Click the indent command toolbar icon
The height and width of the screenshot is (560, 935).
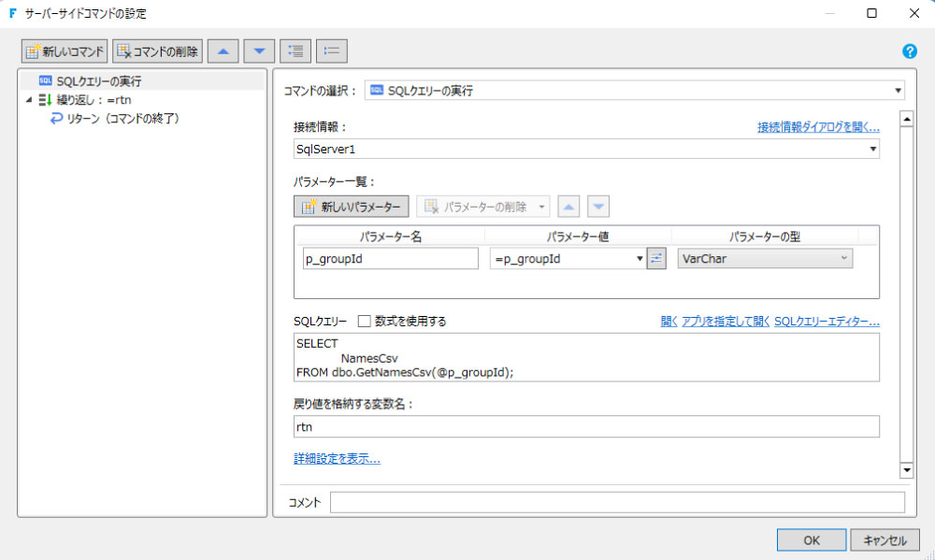click(x=295, y=50)
